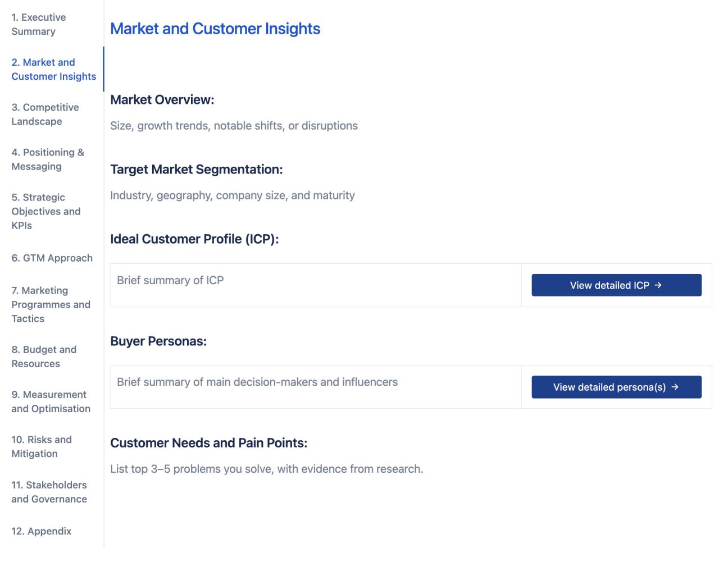Select Stakeholders and Governance section
Viewport: 728px width, 562px height.
point(49,491)
